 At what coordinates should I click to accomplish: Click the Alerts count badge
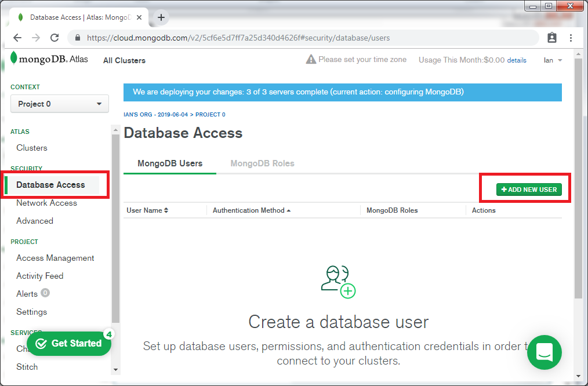[45, 293]
